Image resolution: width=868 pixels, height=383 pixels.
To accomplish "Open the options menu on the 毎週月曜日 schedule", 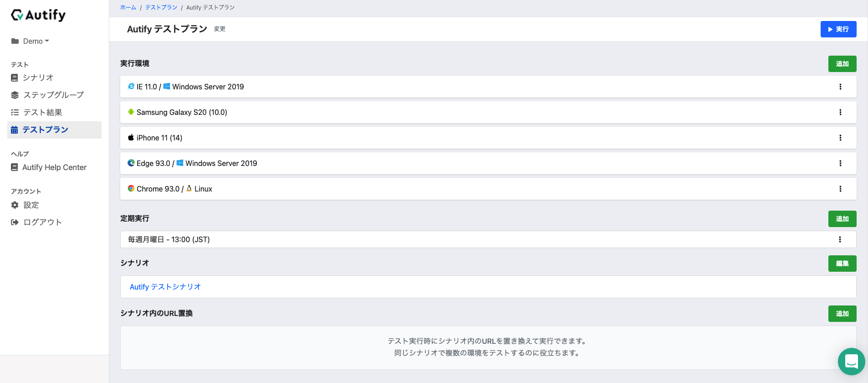I will (840, 239).
